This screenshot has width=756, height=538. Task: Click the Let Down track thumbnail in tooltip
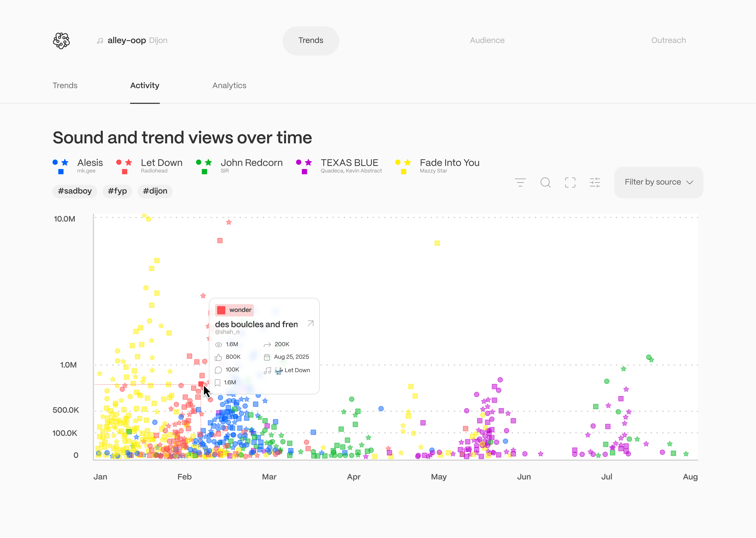[279, 370]
